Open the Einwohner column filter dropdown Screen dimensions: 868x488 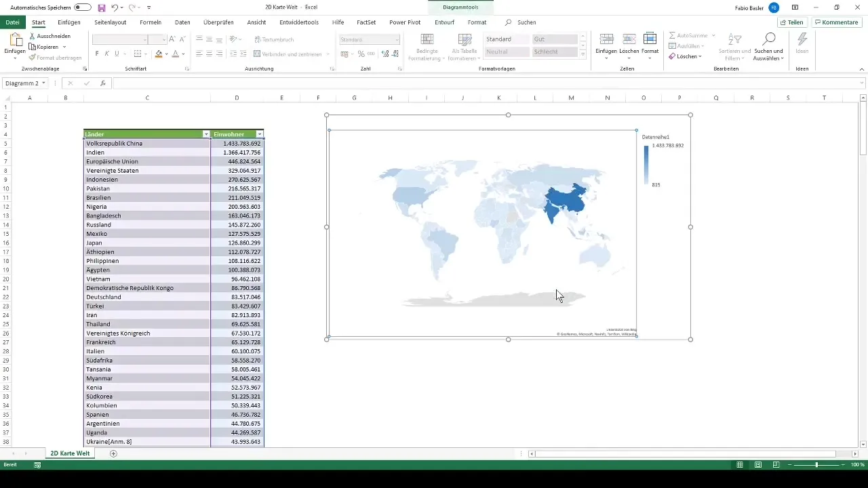(x=259, y=135)
